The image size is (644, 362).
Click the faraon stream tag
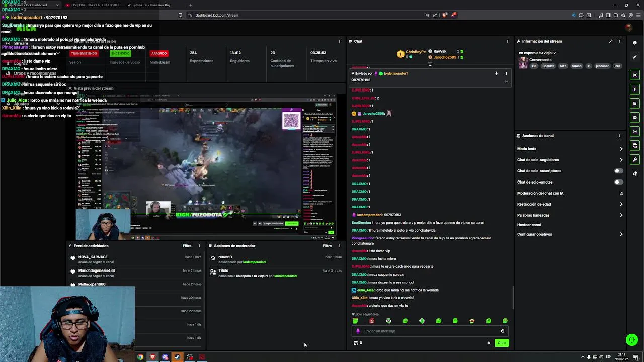click(x=576, y=66)
